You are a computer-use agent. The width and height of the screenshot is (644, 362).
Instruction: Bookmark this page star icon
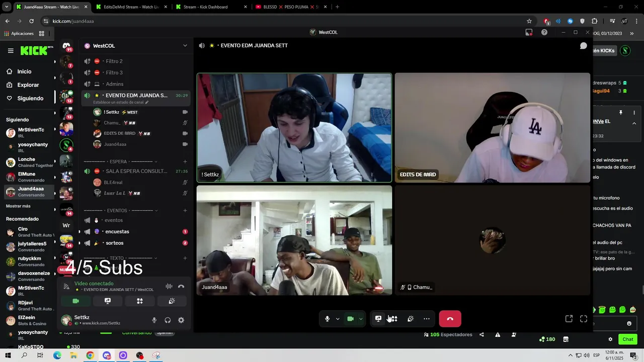pos(529,21)
